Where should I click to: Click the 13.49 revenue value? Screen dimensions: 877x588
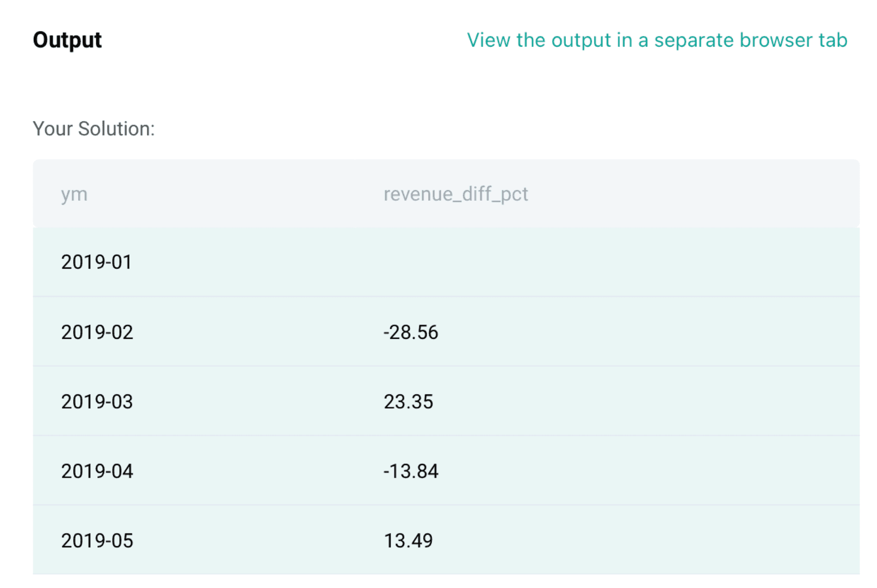[x=408, y=541]
